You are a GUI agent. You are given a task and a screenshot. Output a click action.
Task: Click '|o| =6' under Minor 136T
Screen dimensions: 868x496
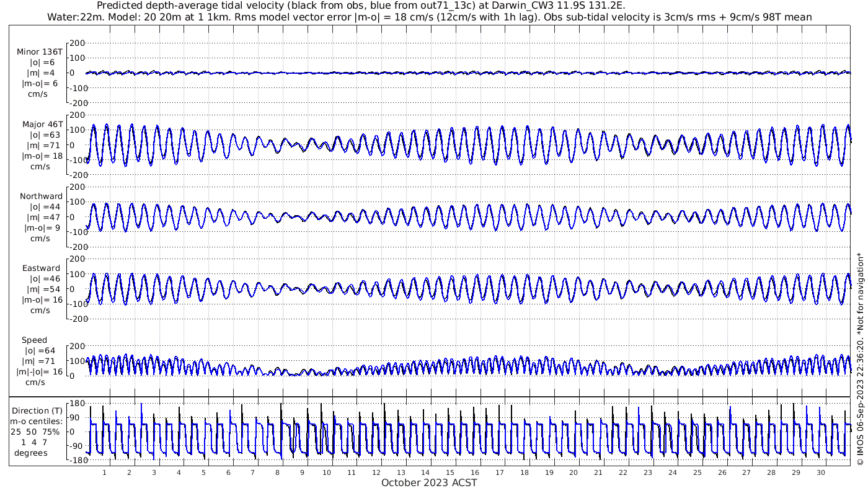click(x=43, y=63)
